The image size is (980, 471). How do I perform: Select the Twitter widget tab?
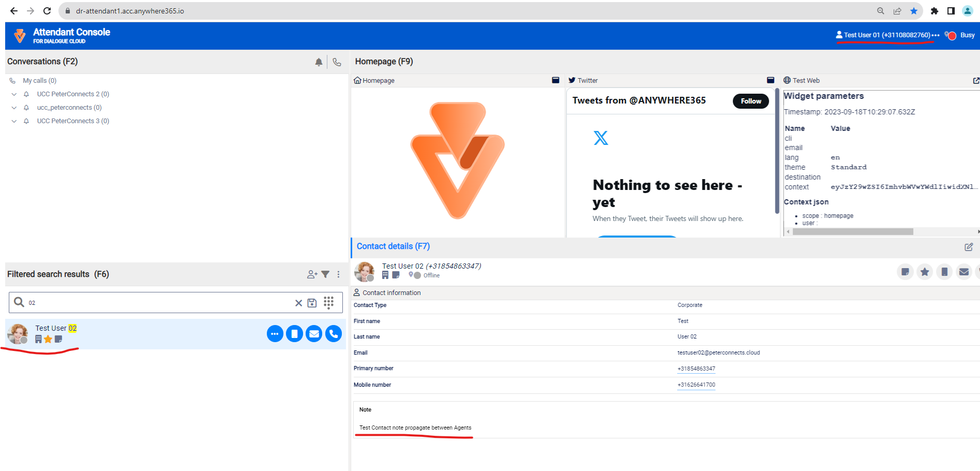click(x=587, y=80)
